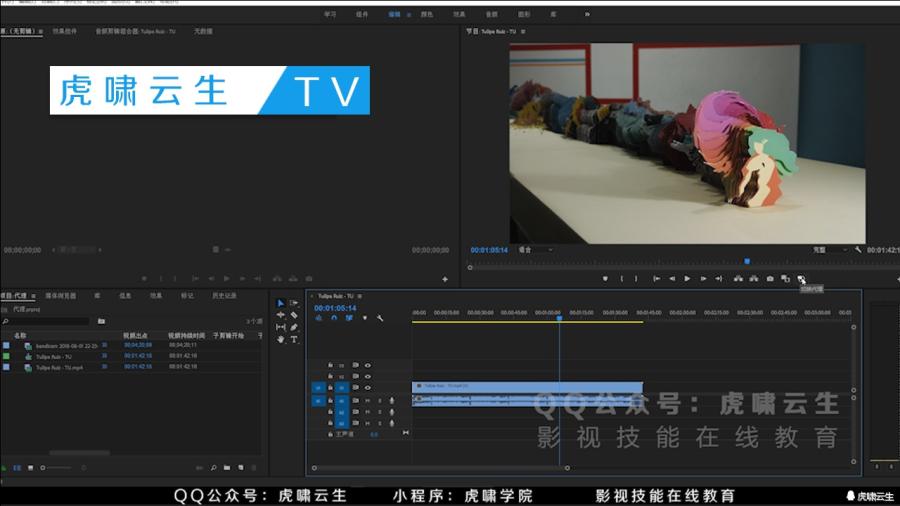Viewport: 900px width, 506px height.
Task: Toggle V1 source patching button
Action: coord(318,388)
